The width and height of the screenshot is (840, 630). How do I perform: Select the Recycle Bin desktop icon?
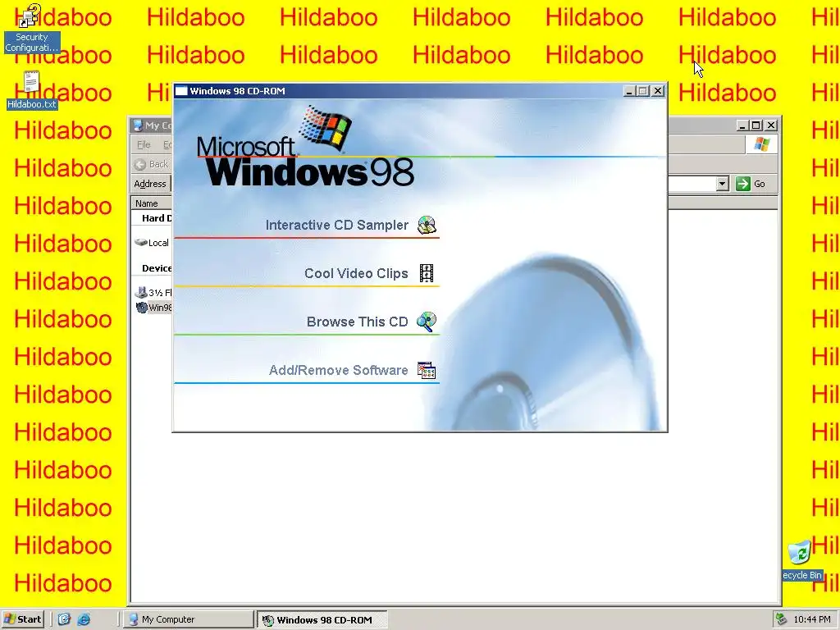point(802,560)
